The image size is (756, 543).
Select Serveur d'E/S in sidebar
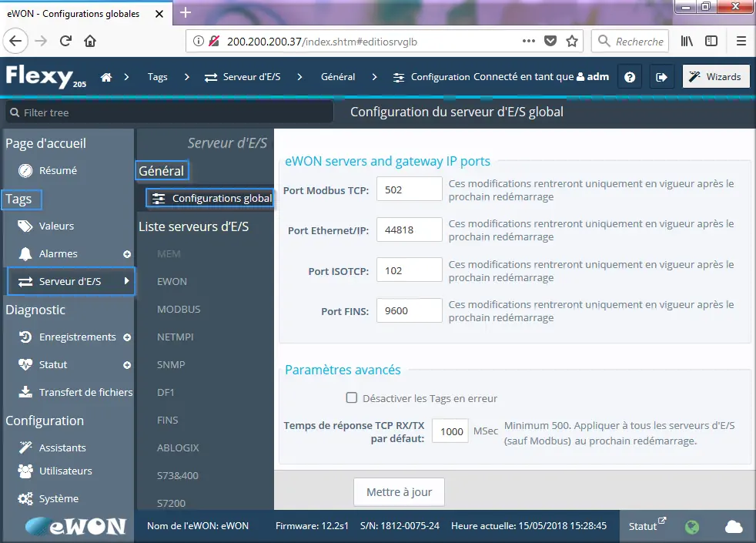tap(71, 281)
